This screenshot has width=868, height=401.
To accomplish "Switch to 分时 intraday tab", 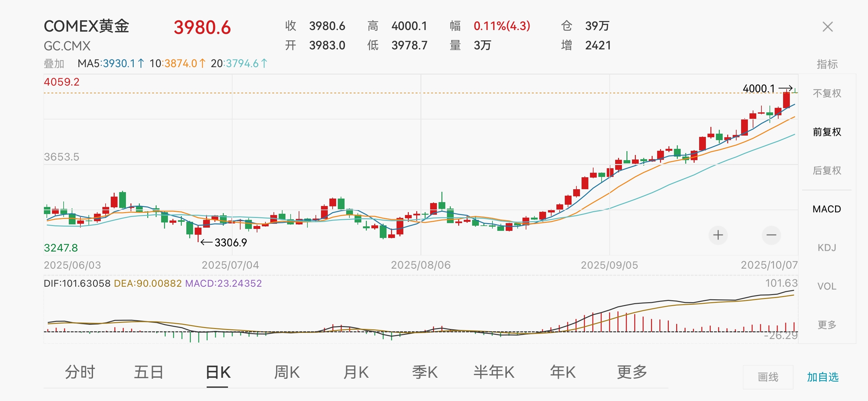I will point(80,372).
